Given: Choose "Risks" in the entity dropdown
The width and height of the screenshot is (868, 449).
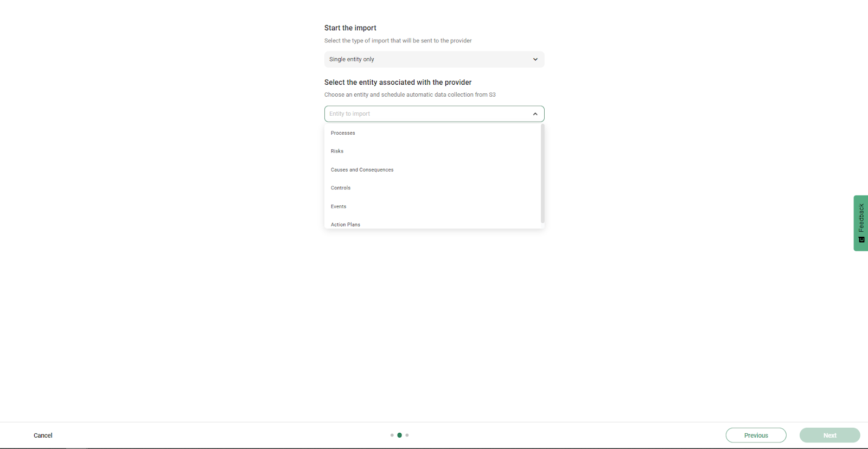Looking at the screenshot, I should (x=337, y=151).
